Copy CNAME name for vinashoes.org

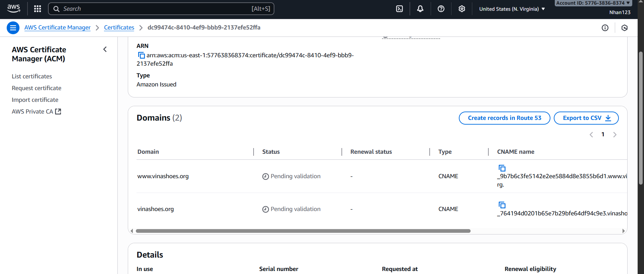click(x=502, y=205)
